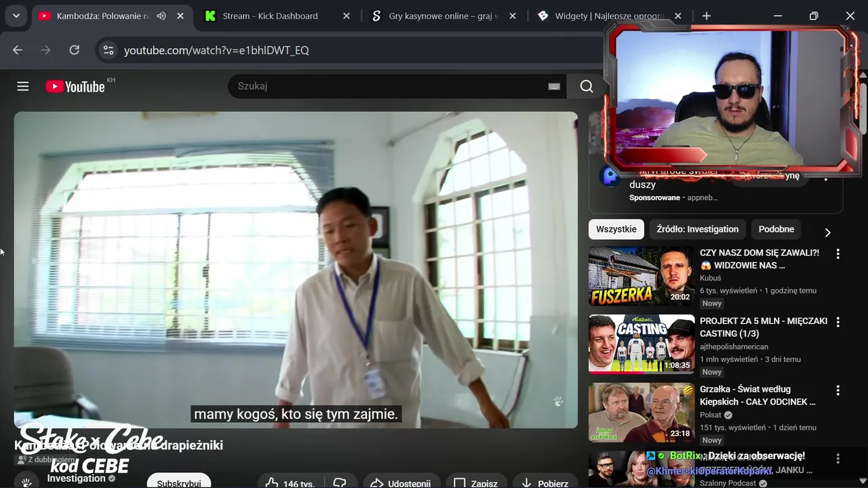
Task: Open Świat według Kiepskich thumbnail
Action: [x=642, y=413]
